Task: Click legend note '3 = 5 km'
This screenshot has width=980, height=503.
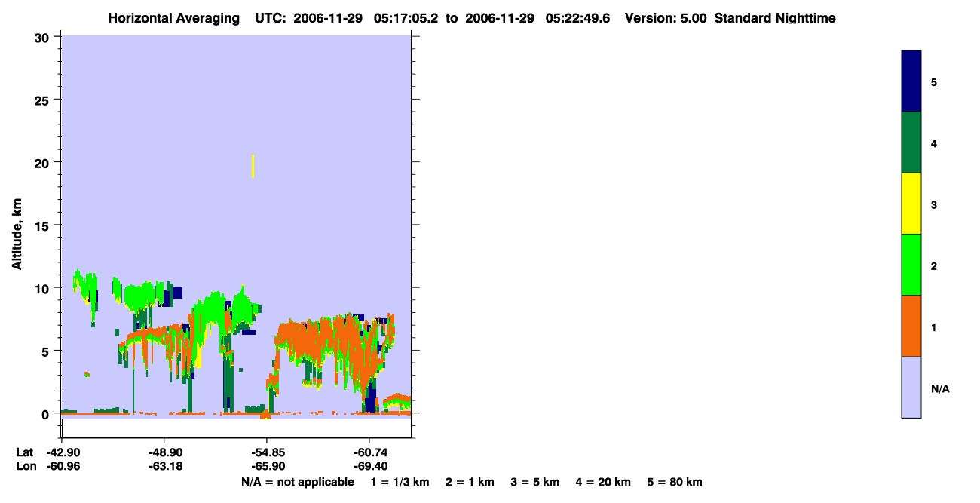Action: 535,482
